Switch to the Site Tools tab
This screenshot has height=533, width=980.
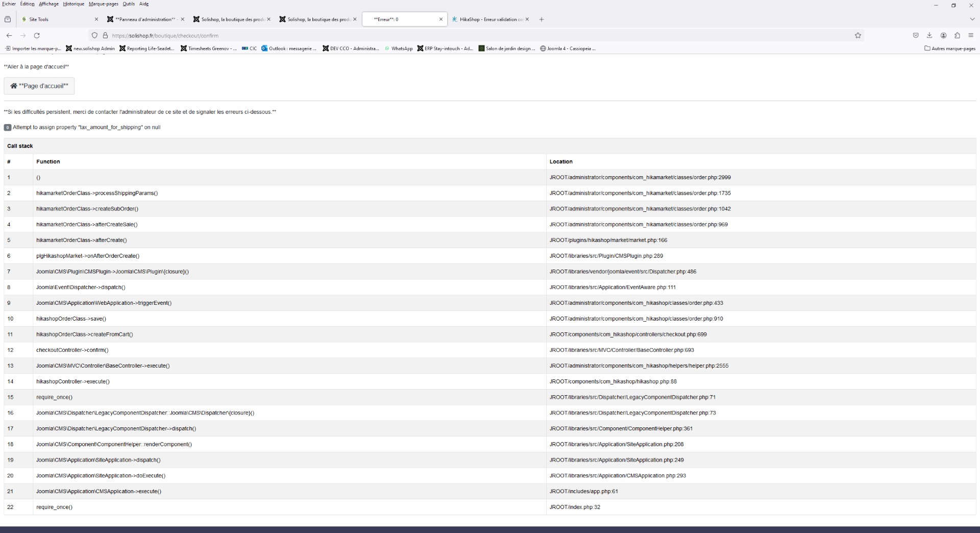(x=60, y=19)
